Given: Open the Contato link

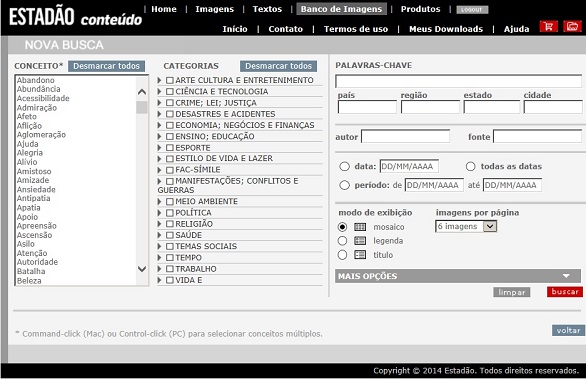Looking at the screenshot, I should (x=286, y=29).
